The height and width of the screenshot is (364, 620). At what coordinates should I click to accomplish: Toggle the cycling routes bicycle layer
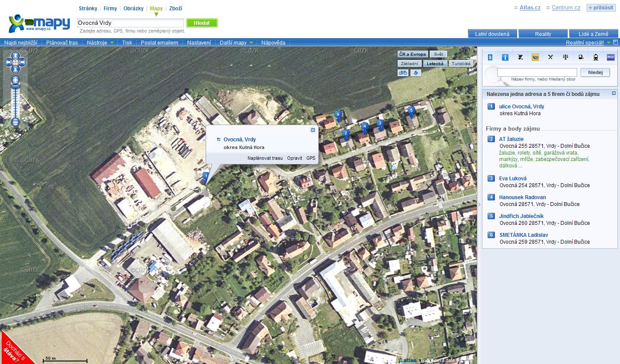[403, 73]
